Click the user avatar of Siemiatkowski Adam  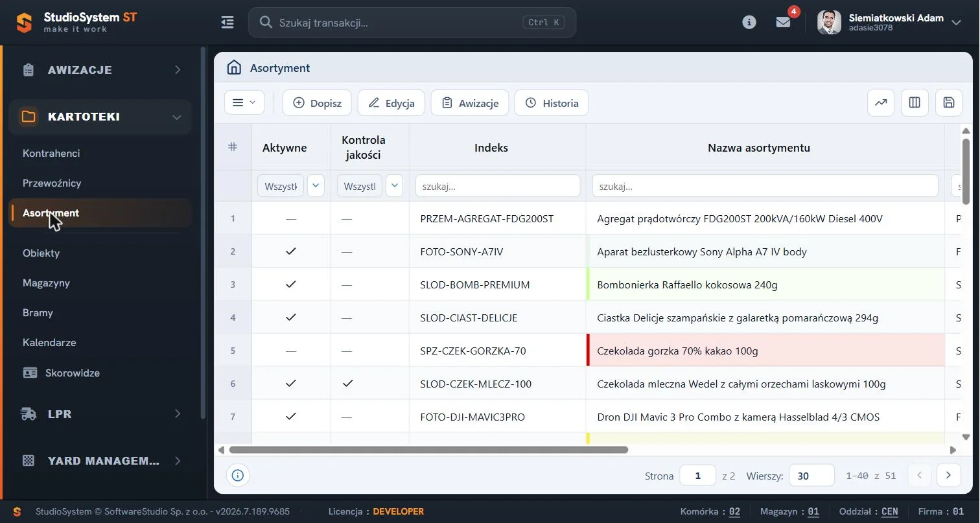(829, 22)
